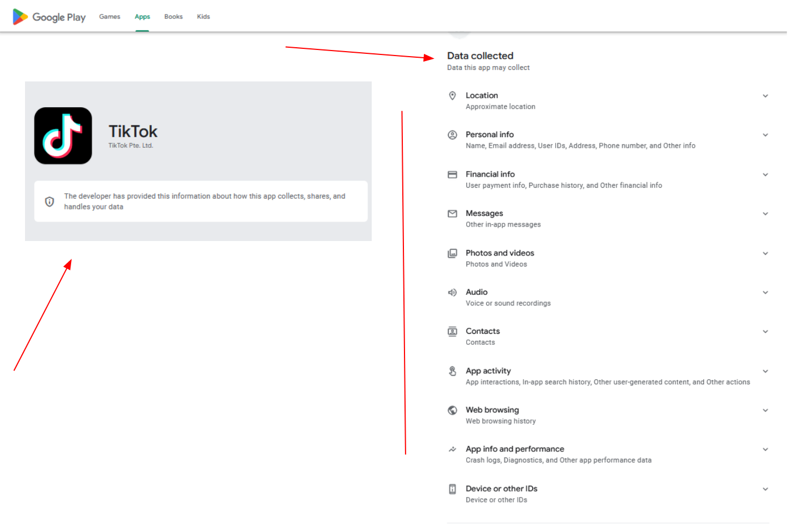Screen dimensions: 794x532
Task: Click 'Voice or sound recordings' text
Action: click(x=508, y=303)
